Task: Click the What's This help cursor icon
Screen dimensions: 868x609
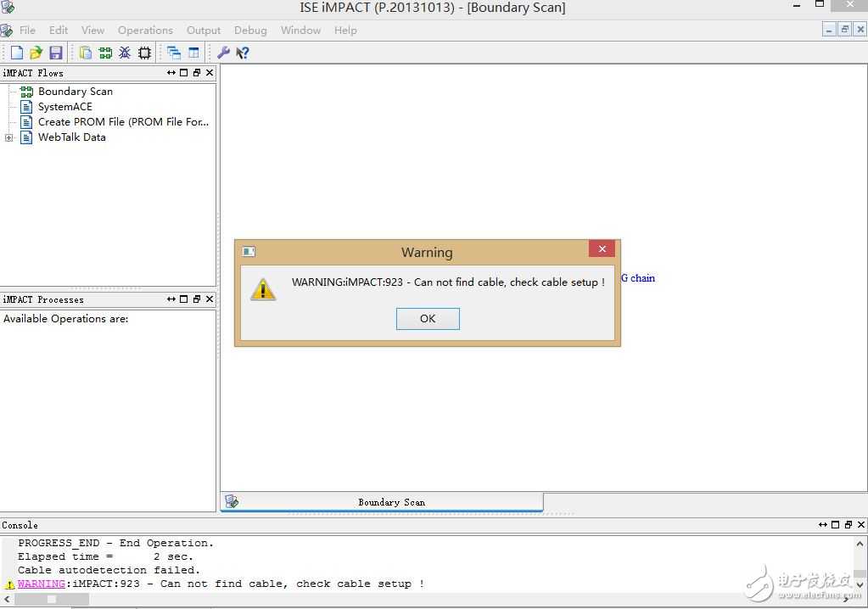Action: coord(243,53)
